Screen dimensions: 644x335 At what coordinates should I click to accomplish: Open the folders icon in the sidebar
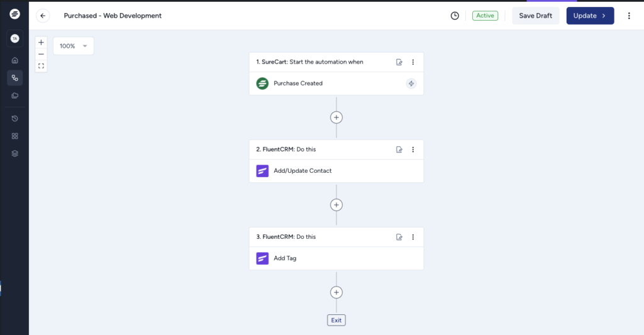coord(15,96)
